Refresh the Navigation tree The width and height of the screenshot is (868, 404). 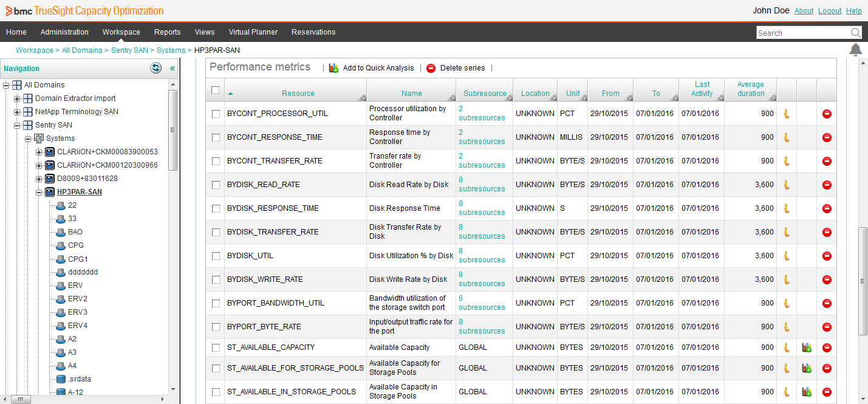[156, 68]
